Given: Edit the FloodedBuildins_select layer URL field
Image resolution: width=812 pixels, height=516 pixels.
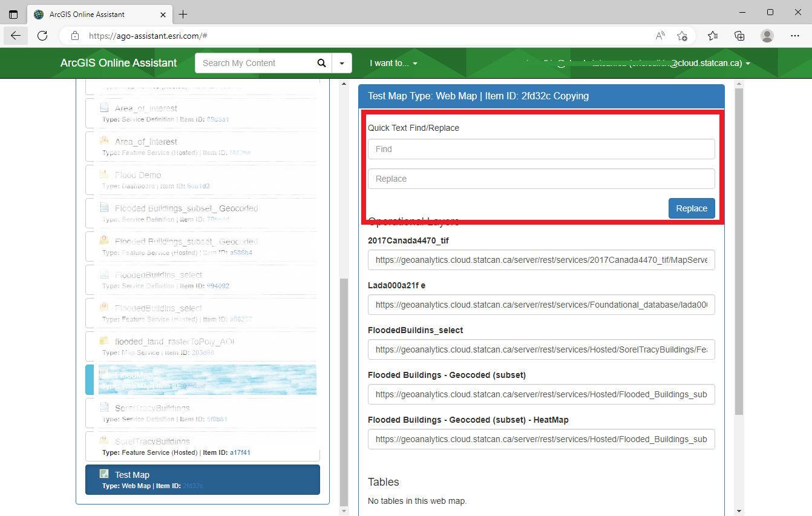Looking at the screenshot, I should point(542,349).
